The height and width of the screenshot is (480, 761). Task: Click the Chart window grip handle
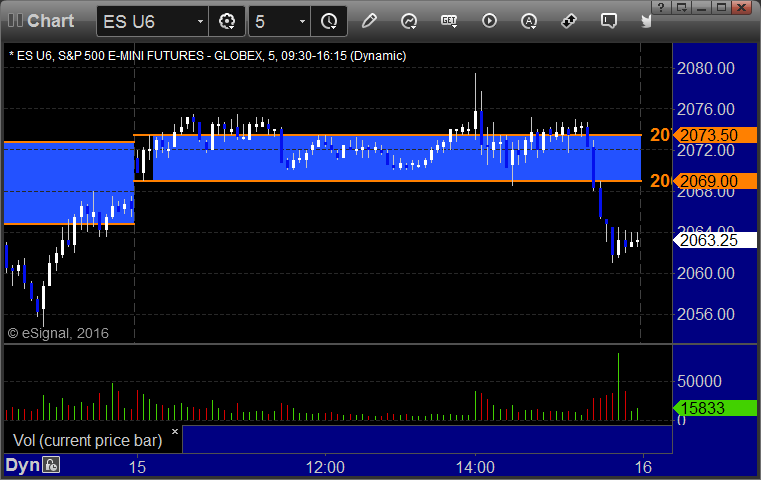click(15, 21)
